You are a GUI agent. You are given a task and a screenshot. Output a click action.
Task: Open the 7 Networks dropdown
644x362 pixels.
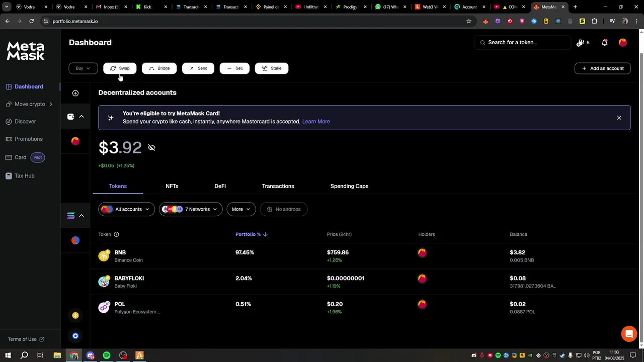point(191,209)
